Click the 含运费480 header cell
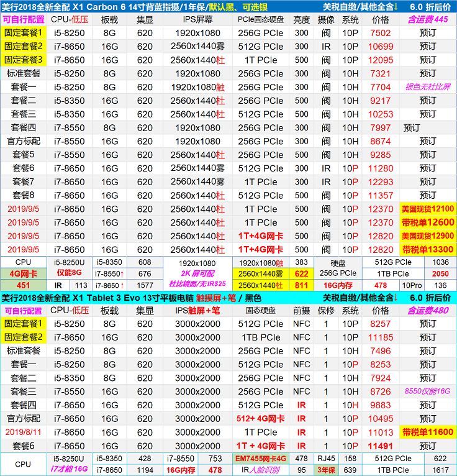The height and width of the screenshot is (476, 457). click(x=428, y=311)
